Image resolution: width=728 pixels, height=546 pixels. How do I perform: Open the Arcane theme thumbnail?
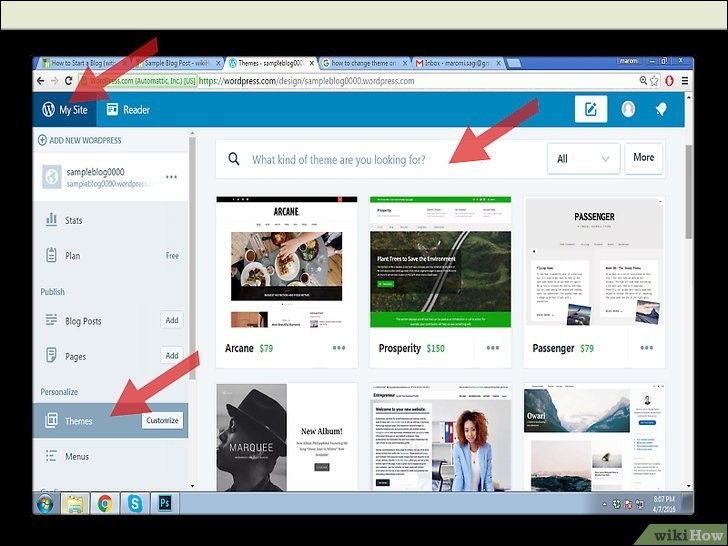point(286,262)
